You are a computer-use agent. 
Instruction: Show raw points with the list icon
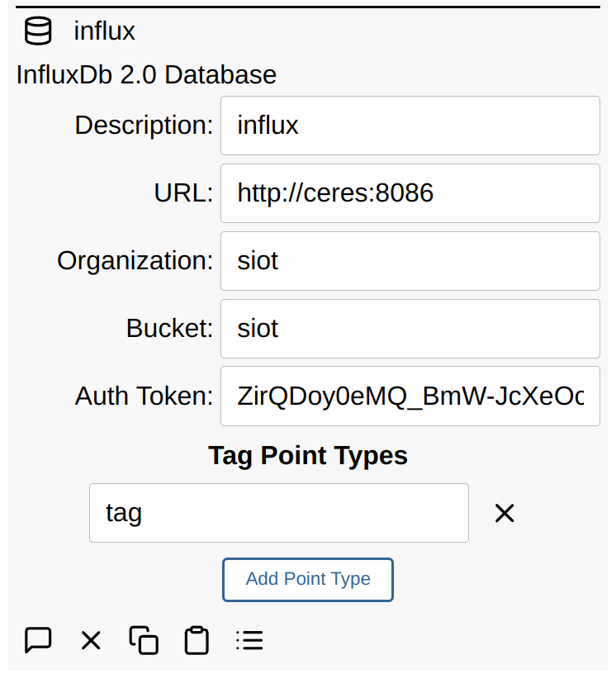[x=249, y=640]
